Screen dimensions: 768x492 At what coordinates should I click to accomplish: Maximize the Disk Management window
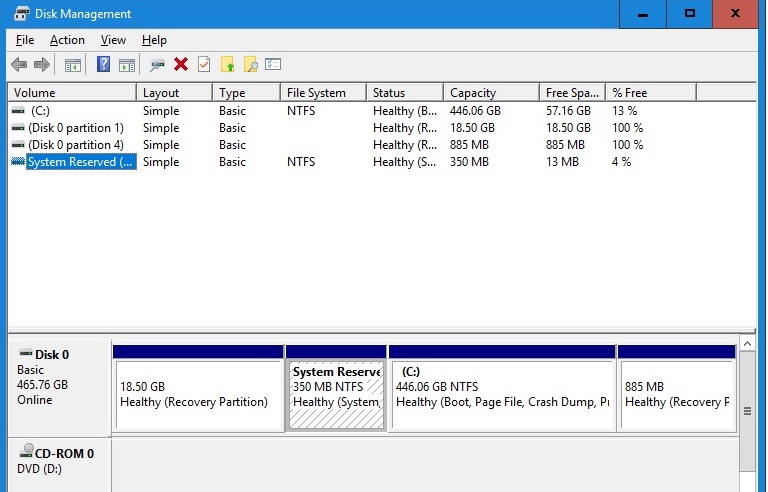coord(690,14)
